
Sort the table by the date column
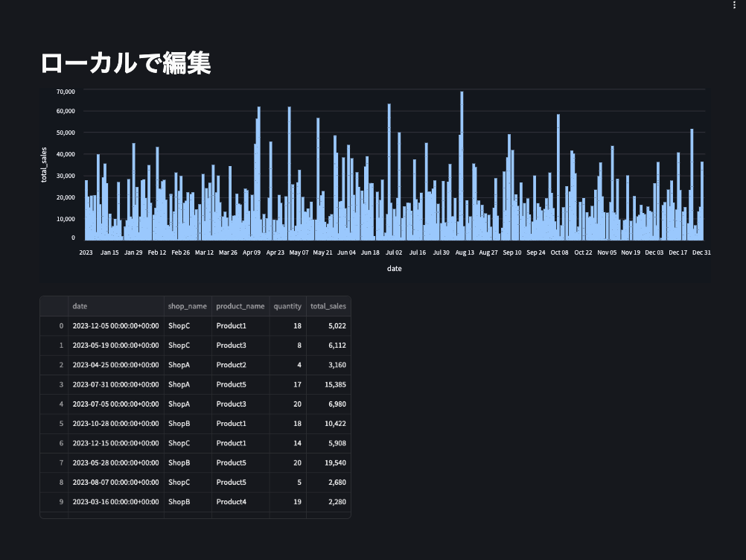pyautogui.click(x=79, y=306)
